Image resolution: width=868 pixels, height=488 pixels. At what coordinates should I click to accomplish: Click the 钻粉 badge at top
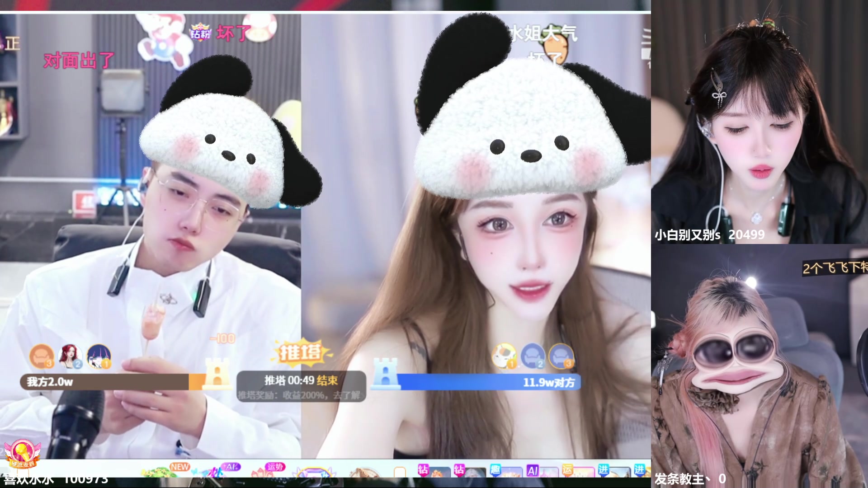click(201, 33)
